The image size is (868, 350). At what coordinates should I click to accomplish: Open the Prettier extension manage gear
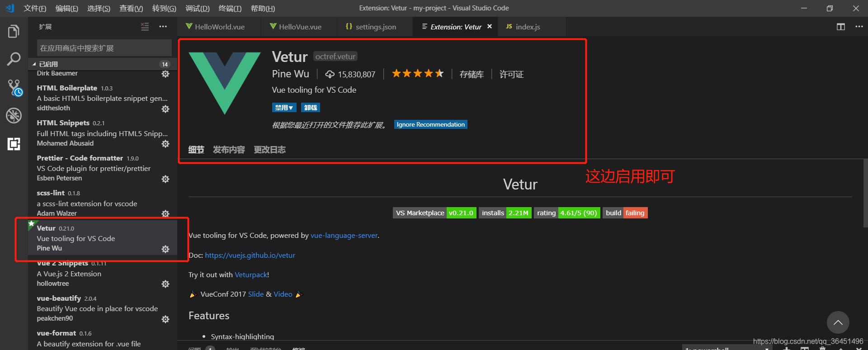point(165,179)
